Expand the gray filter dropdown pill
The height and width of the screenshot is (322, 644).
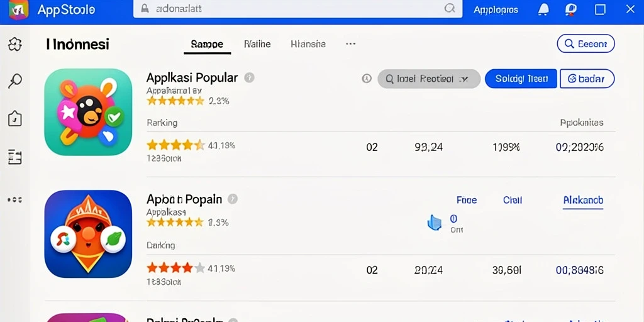[429, 79]
